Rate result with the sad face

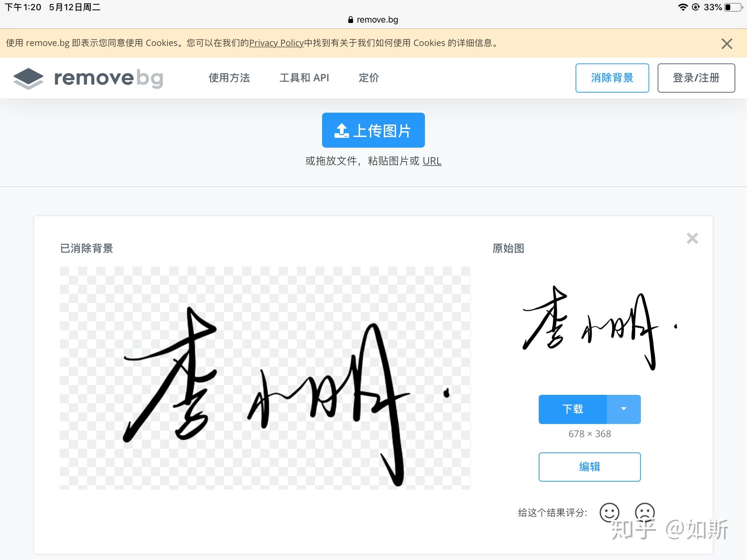pyautogui.click(x=645, y=513)
